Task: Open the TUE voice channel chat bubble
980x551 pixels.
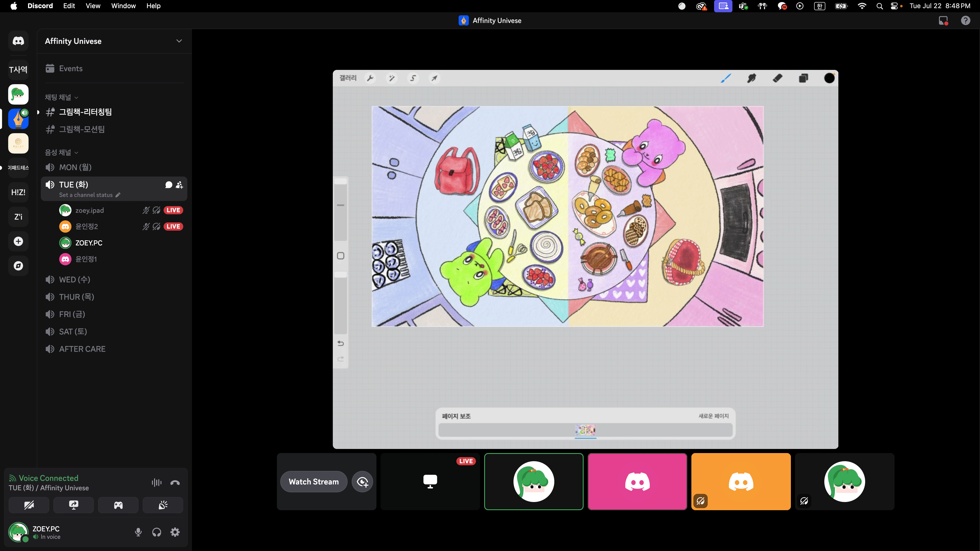Action: tap(168, 185)
